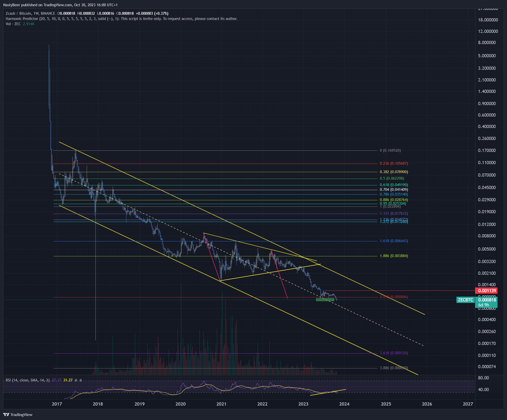
Task: Click the RSI 80.00 scale value
Action: pyautogui.click(x=483, y=378)
